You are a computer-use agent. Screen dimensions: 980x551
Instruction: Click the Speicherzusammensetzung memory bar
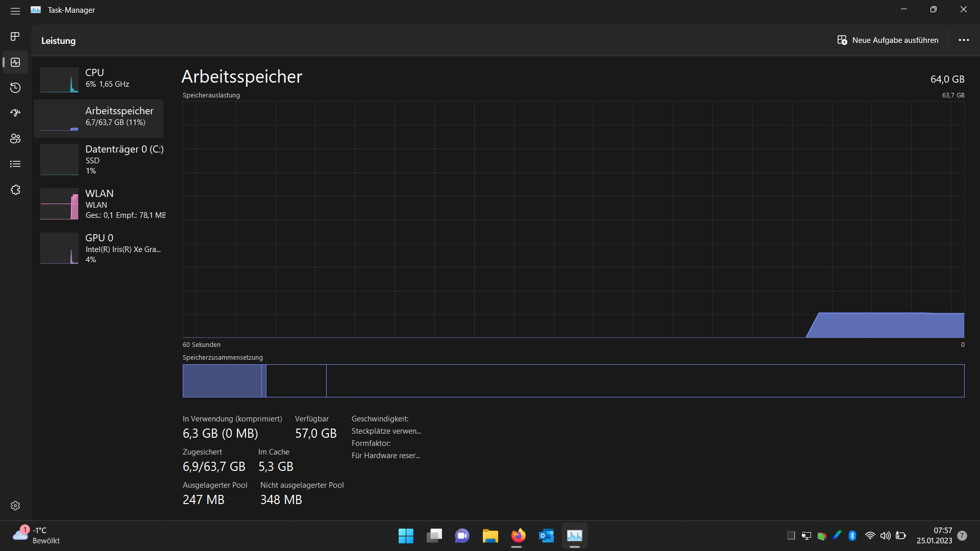(573, 381)
